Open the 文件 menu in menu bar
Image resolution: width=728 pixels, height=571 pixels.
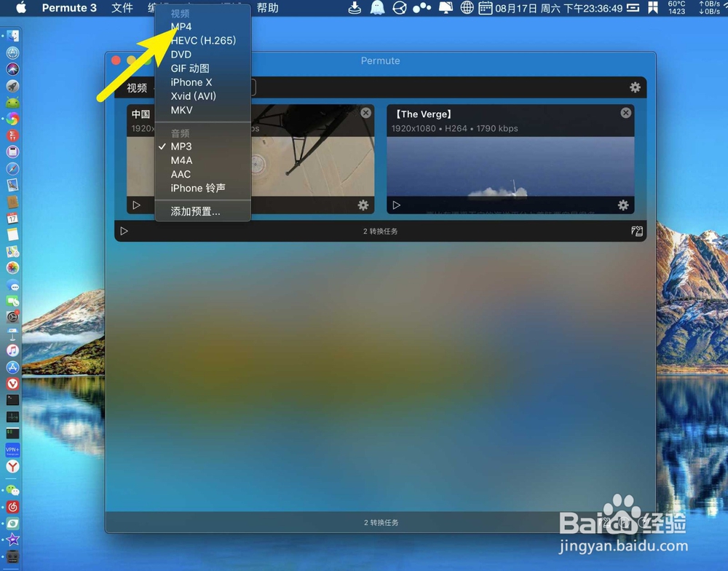(122, 8)
